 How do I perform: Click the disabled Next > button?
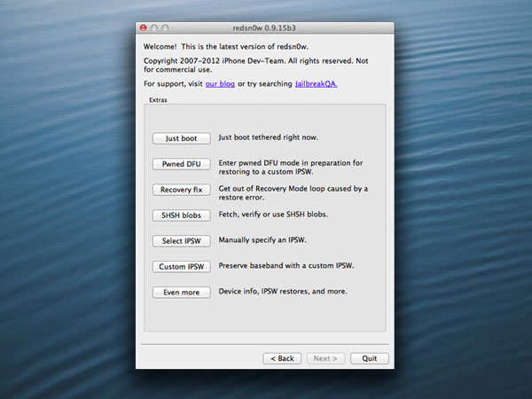click(325, 358)
